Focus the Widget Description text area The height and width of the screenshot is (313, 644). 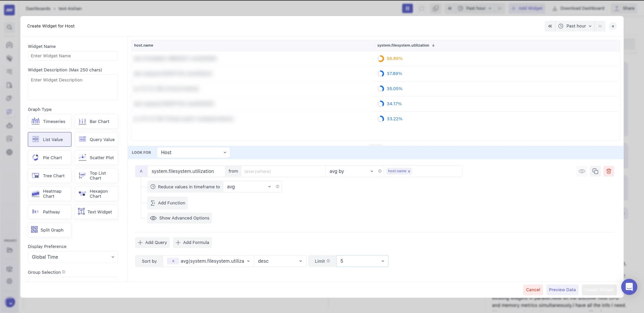(x=73, y=87)
